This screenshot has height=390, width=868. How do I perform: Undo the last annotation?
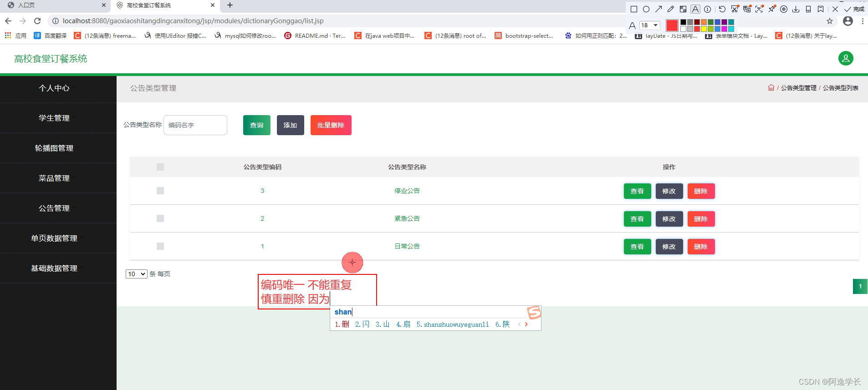pyautogui.click(x=722, y=9)
